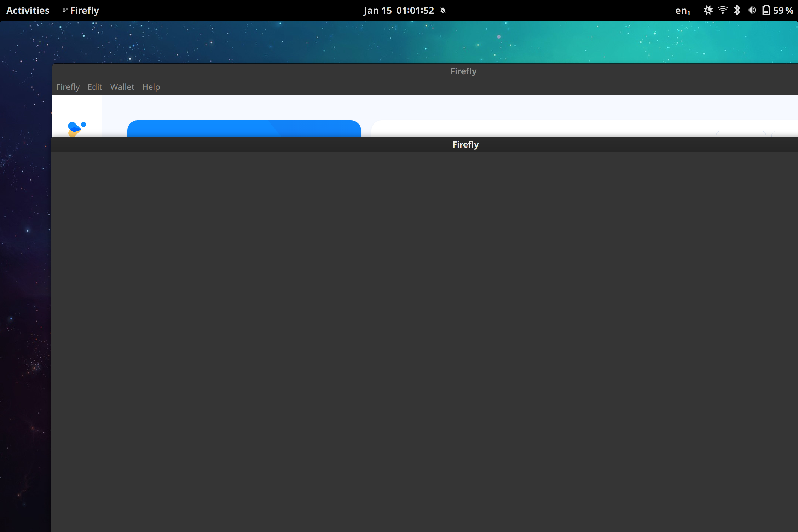Click the Bluetooth icon in the system tray
Screen dimensions: 798x532
click(737, 10)
